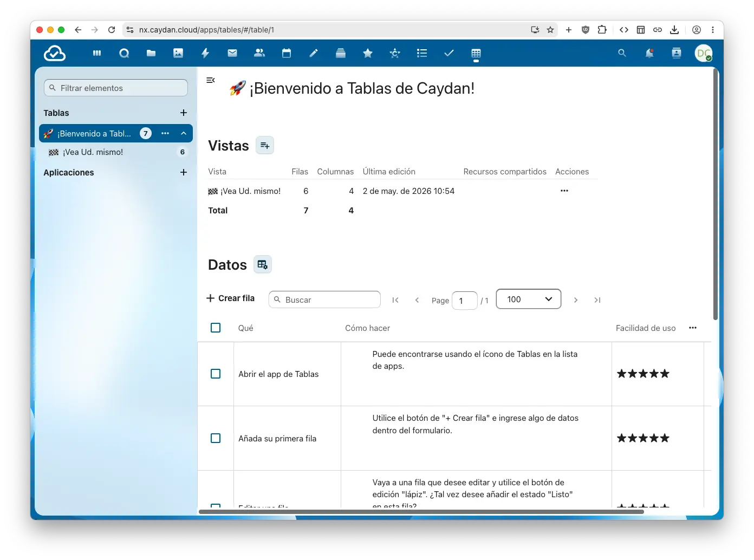Click the Facilidad de uso column header
Viewport: 754px width, 560px height.
[x=646, y=328]
